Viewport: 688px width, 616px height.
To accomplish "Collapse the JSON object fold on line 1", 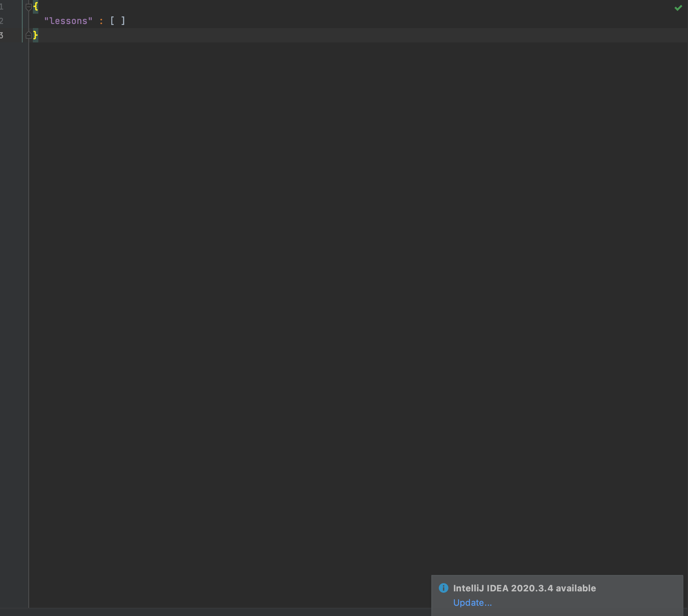I will (x=29, y=7).
